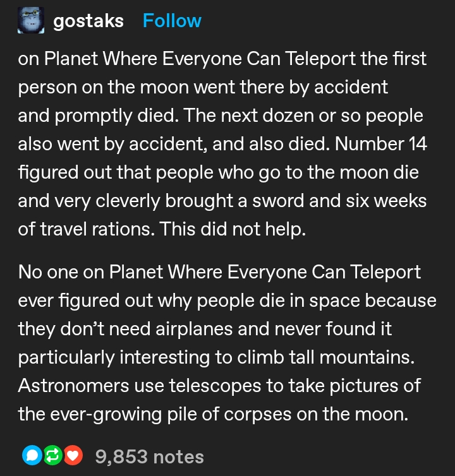Click the blue reply bubble icon

click(x=32, y=455)
